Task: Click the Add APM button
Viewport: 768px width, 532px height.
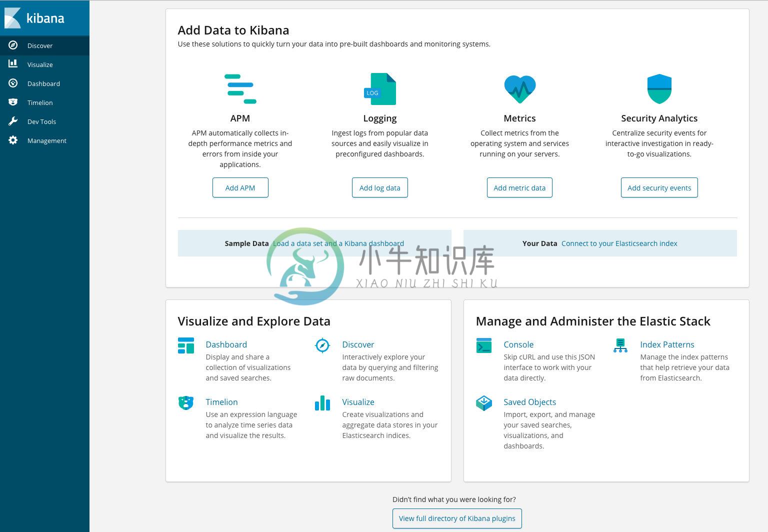Action: point(240,187)
